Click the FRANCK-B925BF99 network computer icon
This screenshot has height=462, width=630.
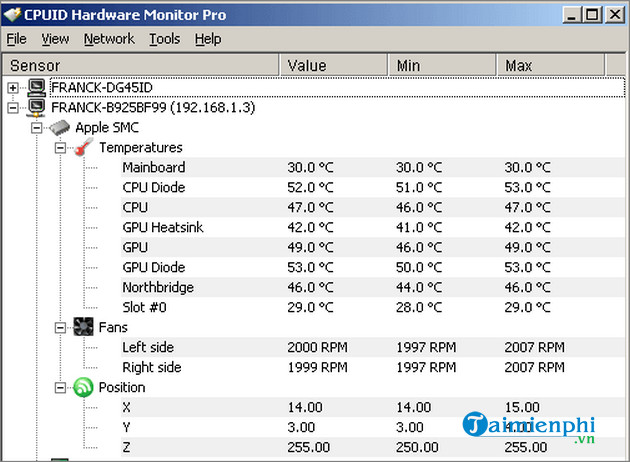(37, 108)
